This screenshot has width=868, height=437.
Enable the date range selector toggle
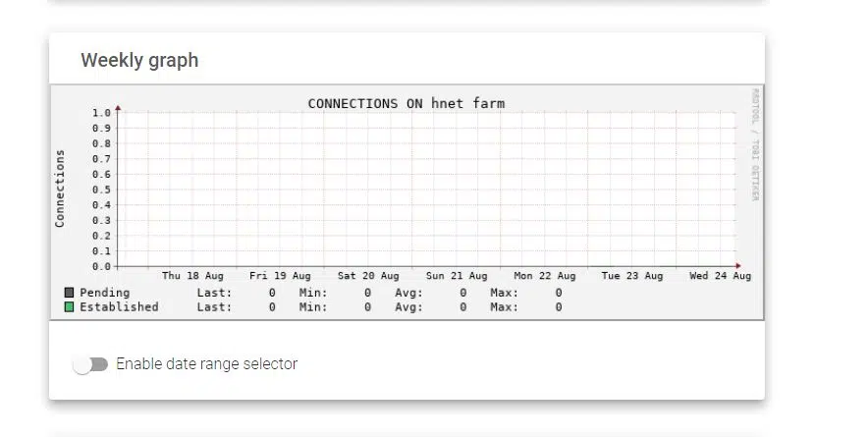point(90,364)
